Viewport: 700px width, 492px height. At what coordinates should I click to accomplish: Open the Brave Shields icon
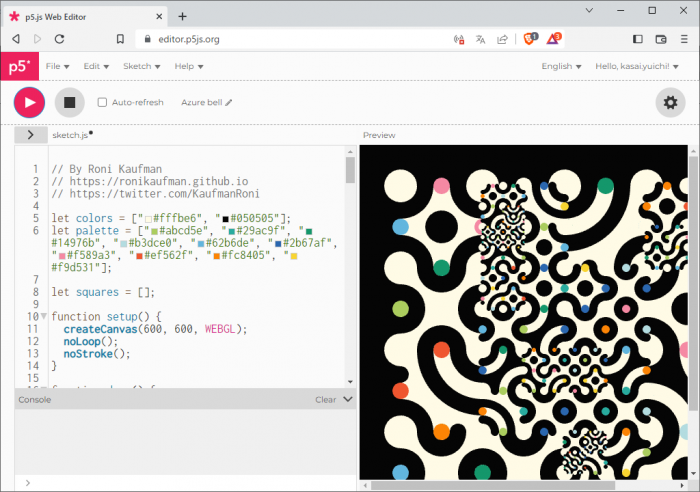pyautogui.click(x=530, y=39)
